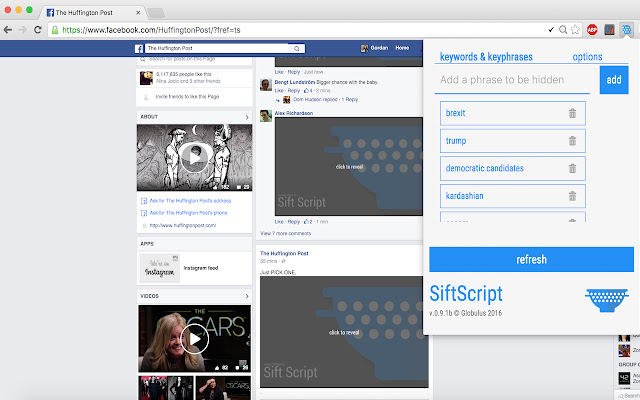Screen dimensions: 640x400
Task: Click the Facebook search magnifier button
Action: (x=297, y=48)
